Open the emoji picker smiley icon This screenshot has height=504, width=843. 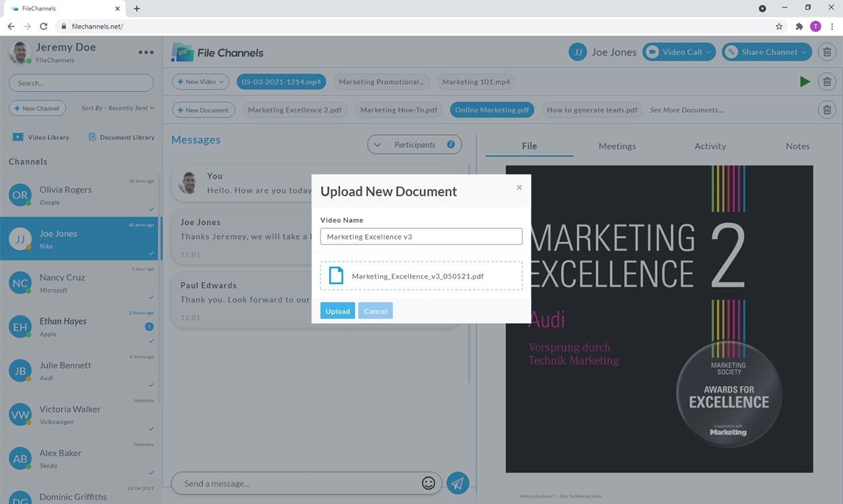click(428, 483)
